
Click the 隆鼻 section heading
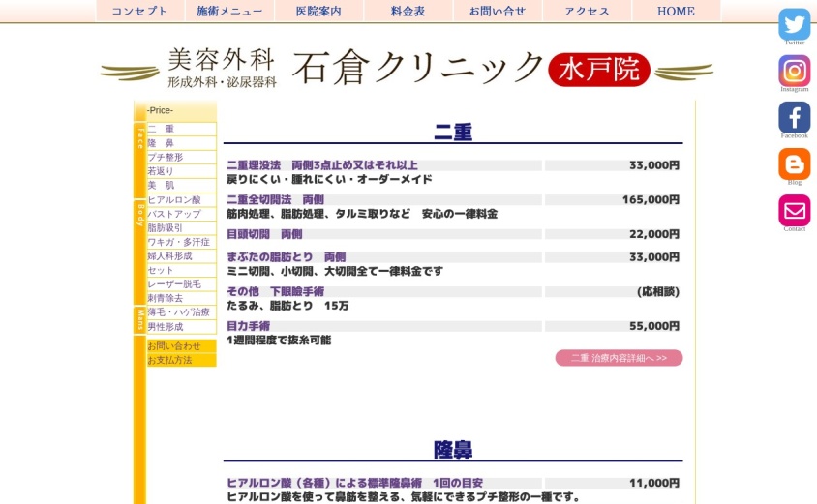tap(453, 449)
